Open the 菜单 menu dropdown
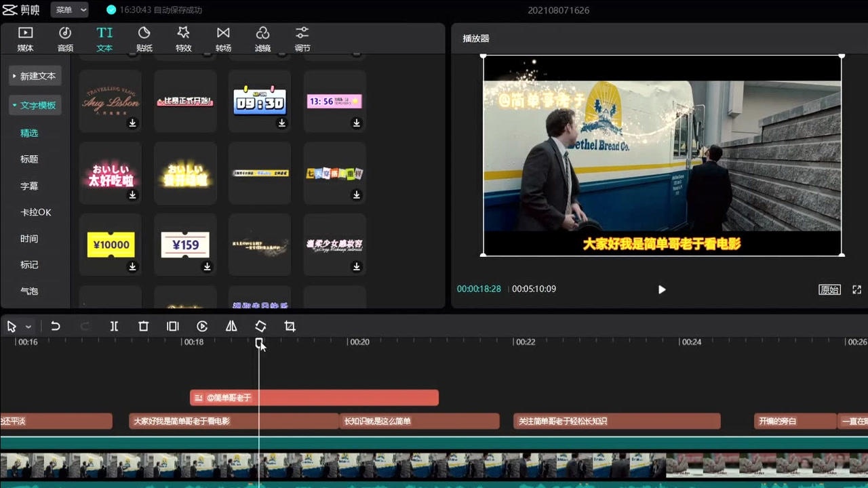This screenshot has width=868, height=488. (70, 10)
